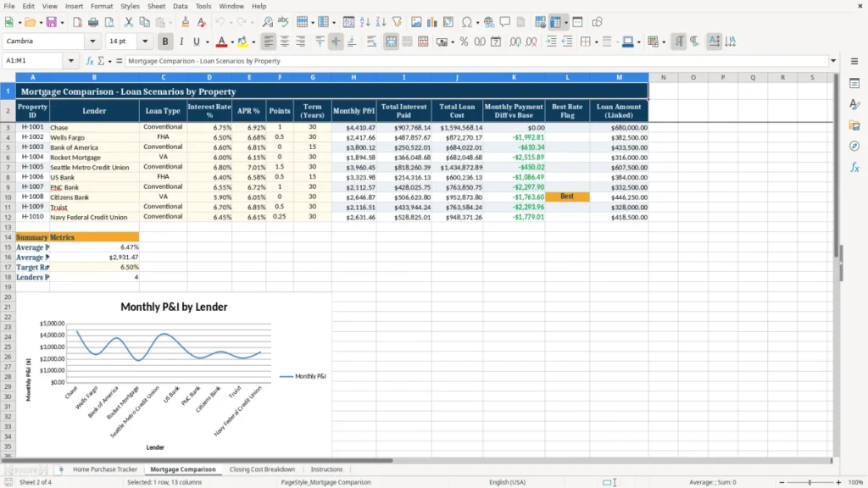Toggle Align Right
This screenshot has height=488, width=868.
[x=301, y=42]
